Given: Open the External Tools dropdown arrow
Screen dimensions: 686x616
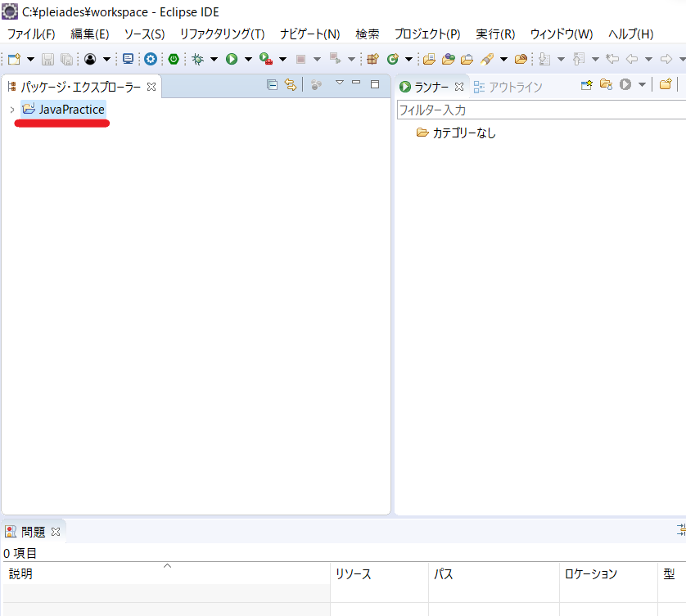Looking at the screenshot, I should click(x=282, y=59).
